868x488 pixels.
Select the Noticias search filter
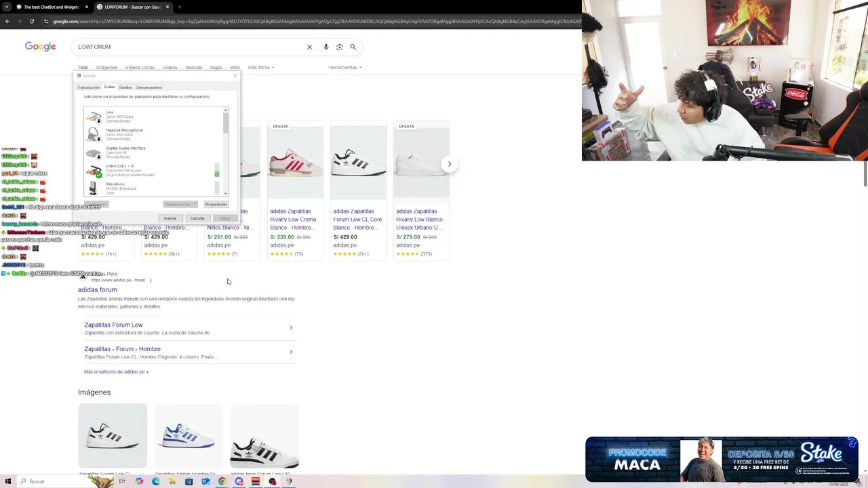[194, 67]
